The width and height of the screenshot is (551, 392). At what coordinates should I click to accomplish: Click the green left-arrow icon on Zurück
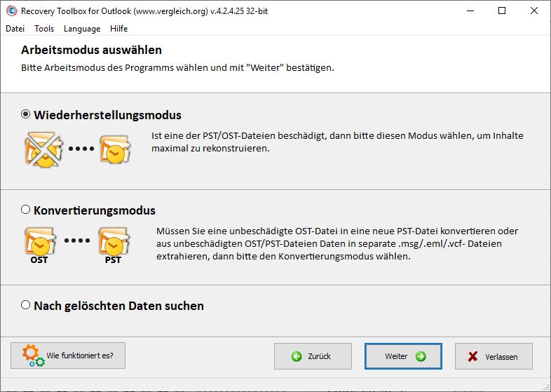click(x=297, y=356)
